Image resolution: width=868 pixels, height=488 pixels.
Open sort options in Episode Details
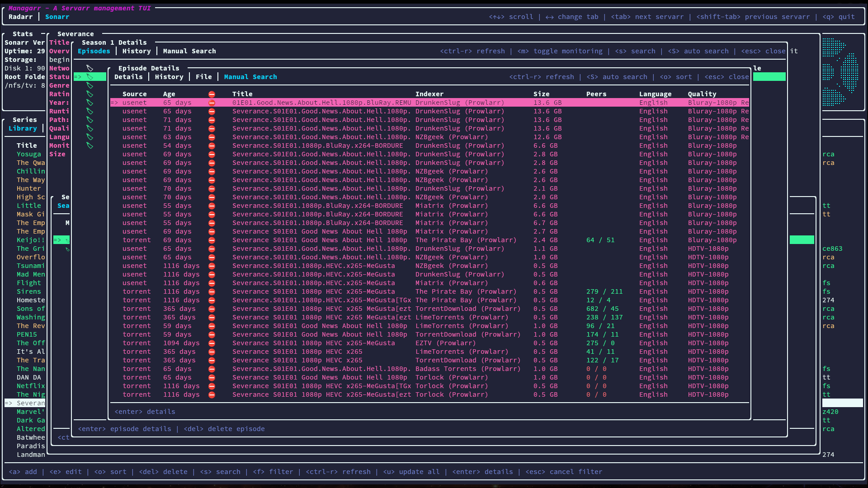[x=675, y=77]
